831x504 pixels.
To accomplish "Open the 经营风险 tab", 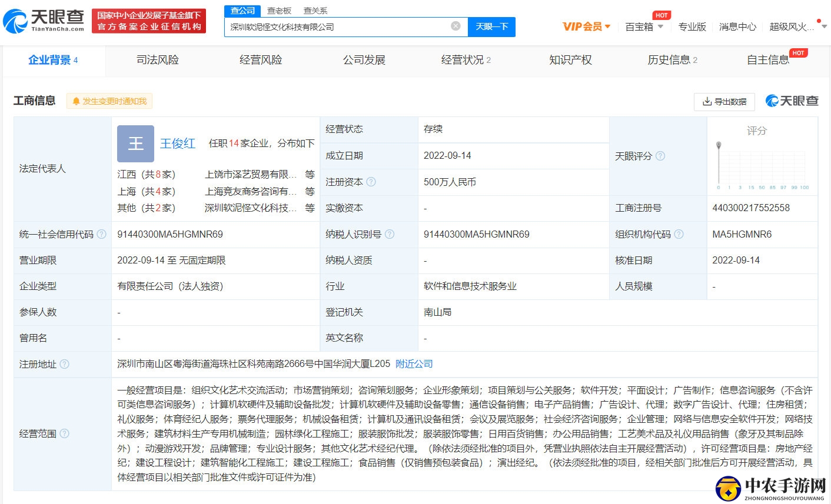I will 261,60.
